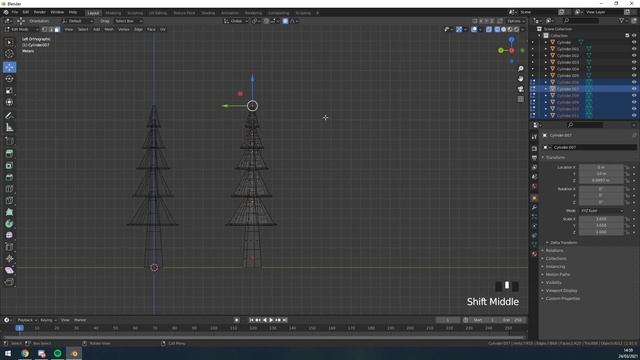640x360 pixels.
Task: Click the blue current frame marker
Action: click(19, 328)
